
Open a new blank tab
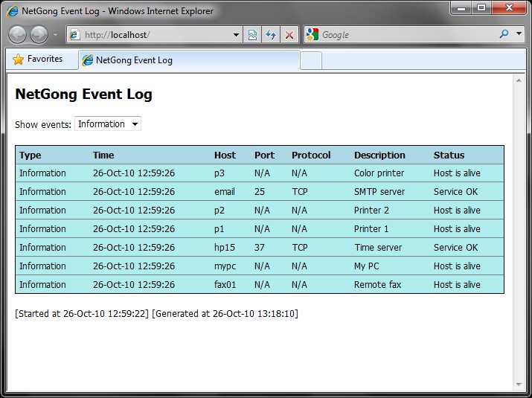point(311,60)
